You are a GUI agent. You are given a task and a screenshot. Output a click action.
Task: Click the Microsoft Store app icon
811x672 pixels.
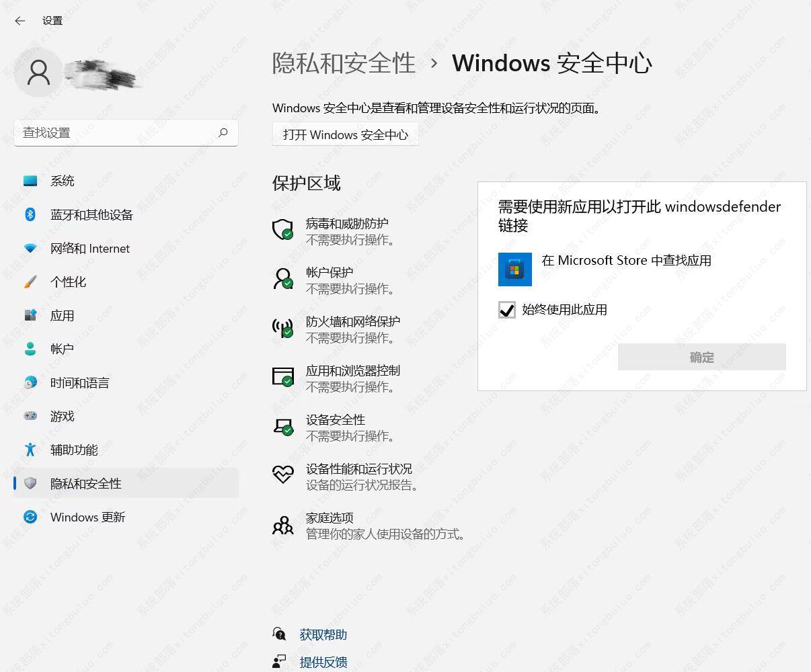(x=514, y=269)
